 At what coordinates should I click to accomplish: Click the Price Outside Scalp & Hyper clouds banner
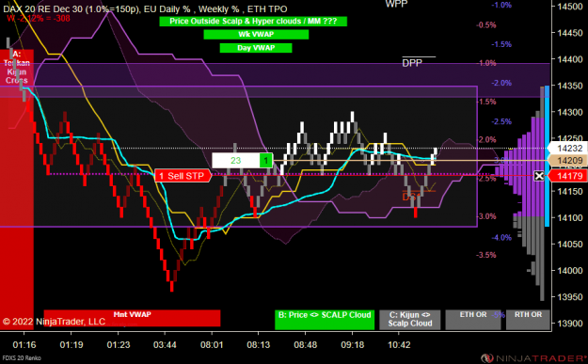253,22
